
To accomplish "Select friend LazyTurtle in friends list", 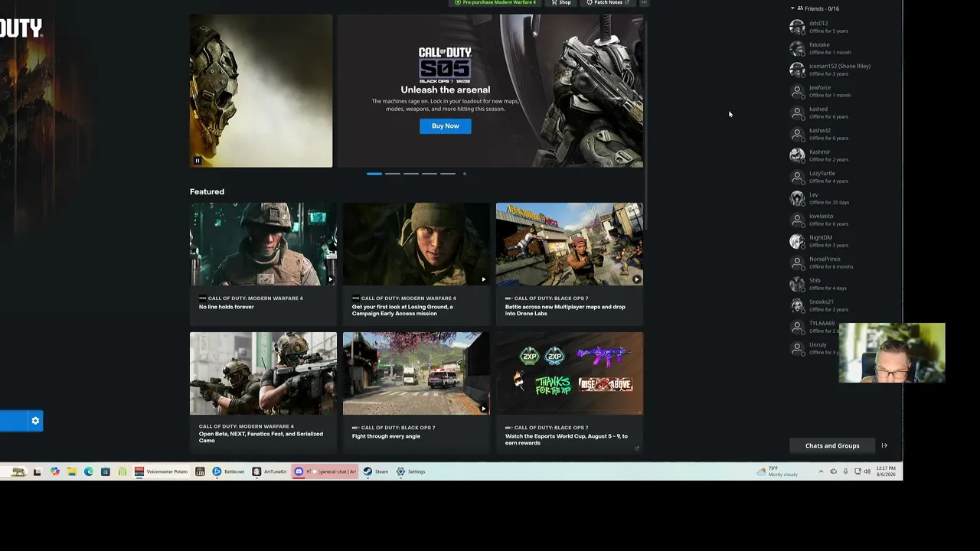I will 831,177.
